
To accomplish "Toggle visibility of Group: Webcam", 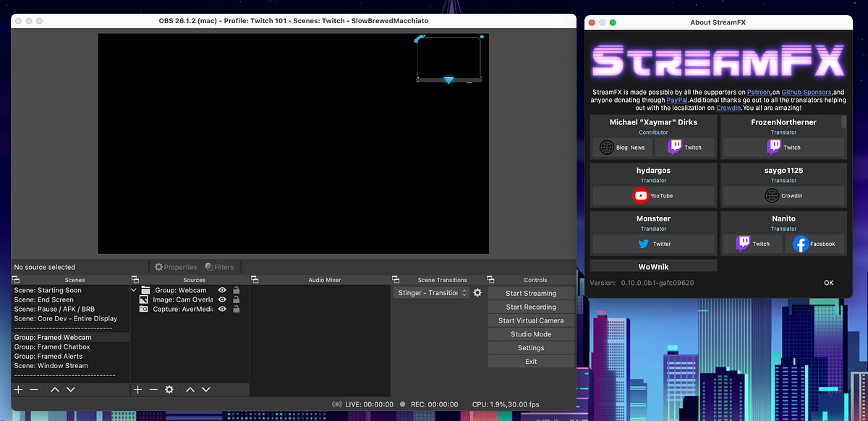I will pyautogui.click(x=222, y=289).
